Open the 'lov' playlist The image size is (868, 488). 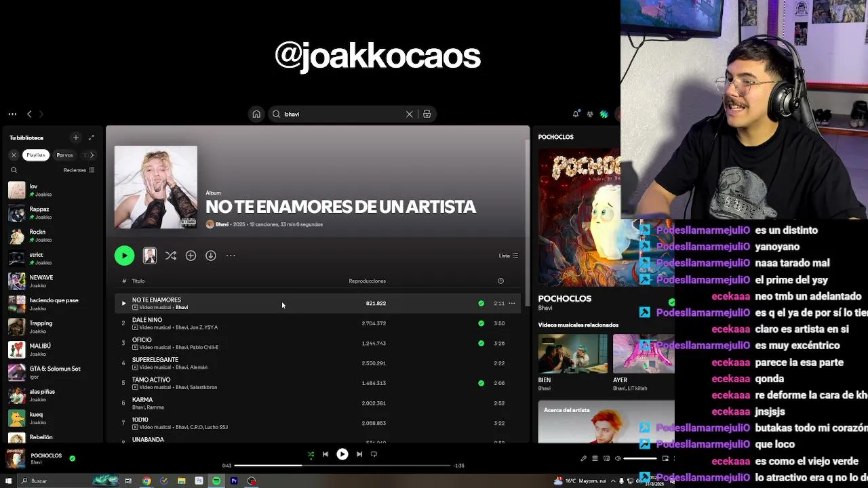(x=53, y=190)
